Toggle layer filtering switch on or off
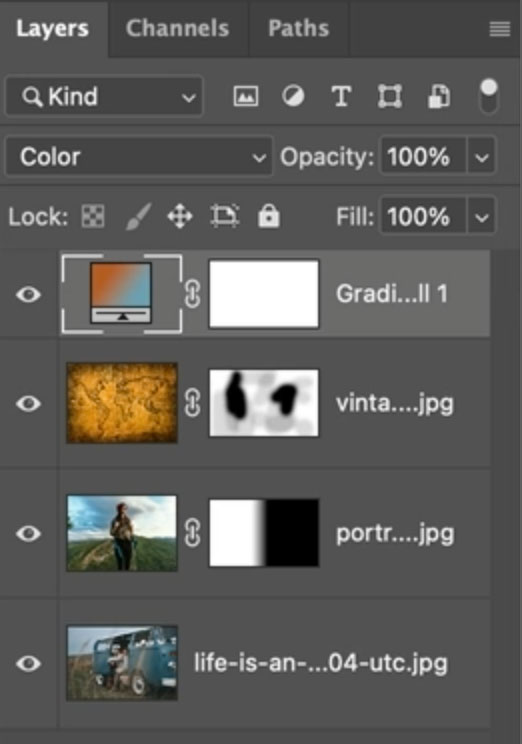This screenshot has width=522, height=744. (x=489, y=97)
